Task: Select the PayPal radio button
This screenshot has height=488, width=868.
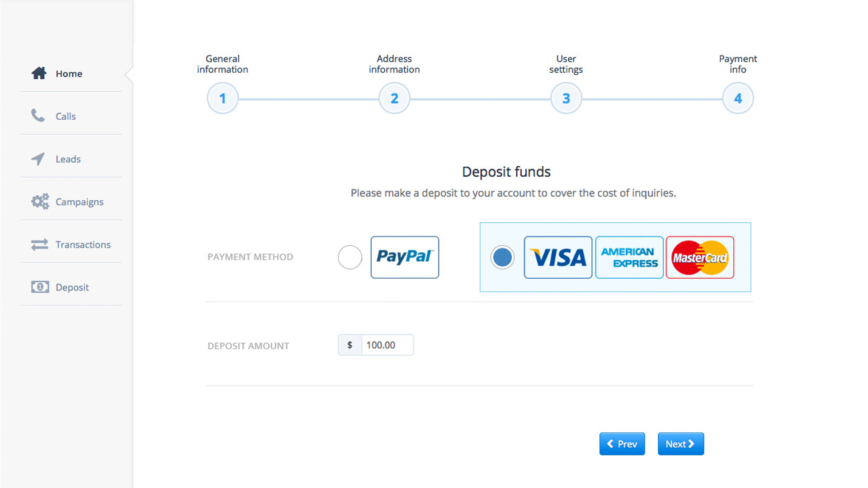Action: click(x=350, y=257)
